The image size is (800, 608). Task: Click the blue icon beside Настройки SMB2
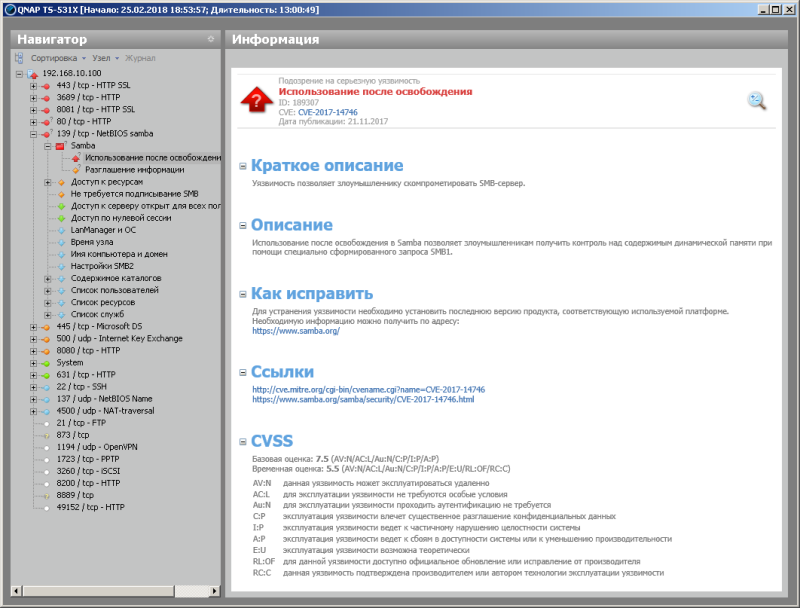(x=61, y=266)
